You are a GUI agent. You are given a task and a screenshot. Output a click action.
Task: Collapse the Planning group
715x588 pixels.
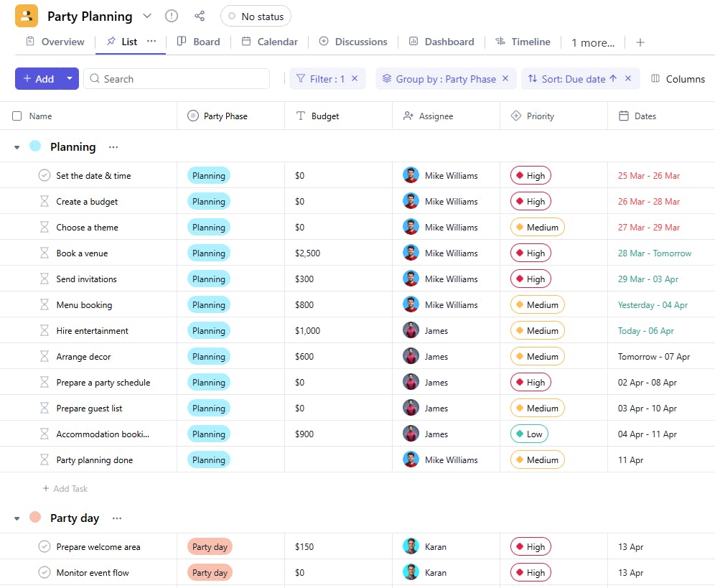(17, 147)
